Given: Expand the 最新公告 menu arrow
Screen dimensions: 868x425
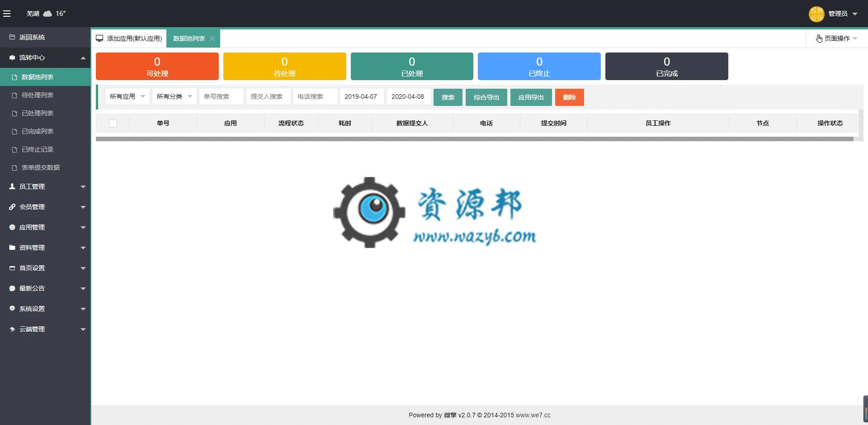Looking at the screenshot, I should [83, 288].
